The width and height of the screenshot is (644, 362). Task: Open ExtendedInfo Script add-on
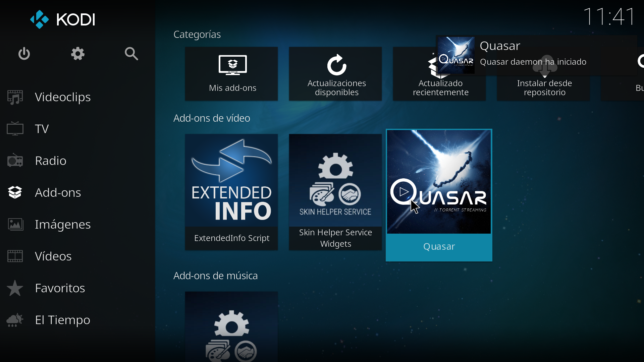pyautogui.click(x=231, y=192)
